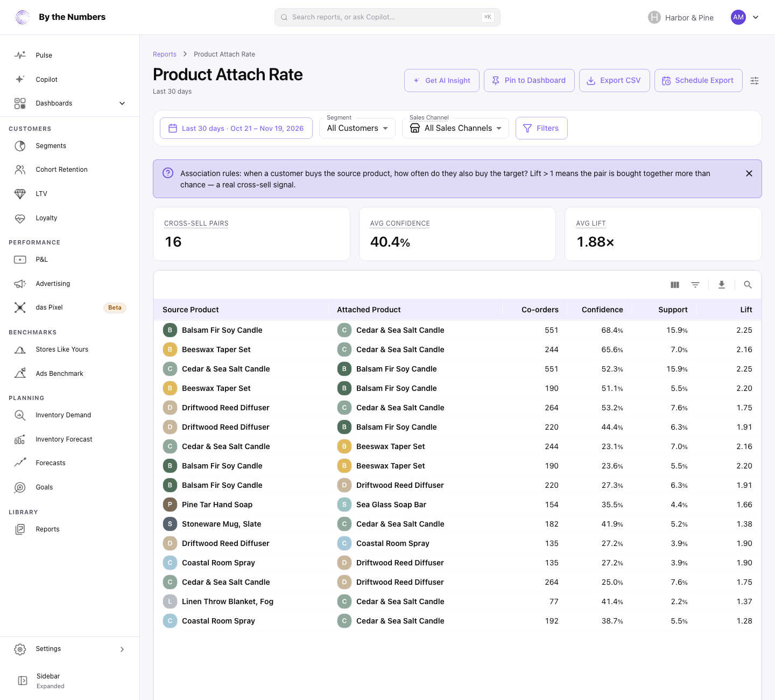Click the Cross-Sell Pairs card label
This screenshot has width=775, height=700.
coord(196,223)
